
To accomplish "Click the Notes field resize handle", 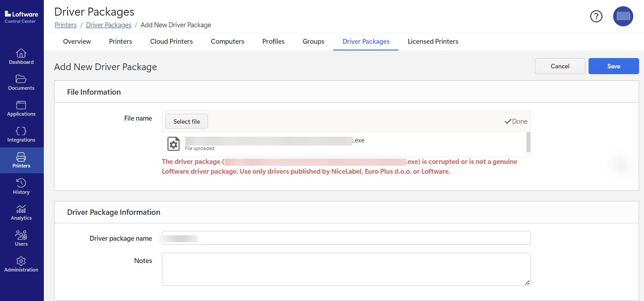I will point(527,282).
